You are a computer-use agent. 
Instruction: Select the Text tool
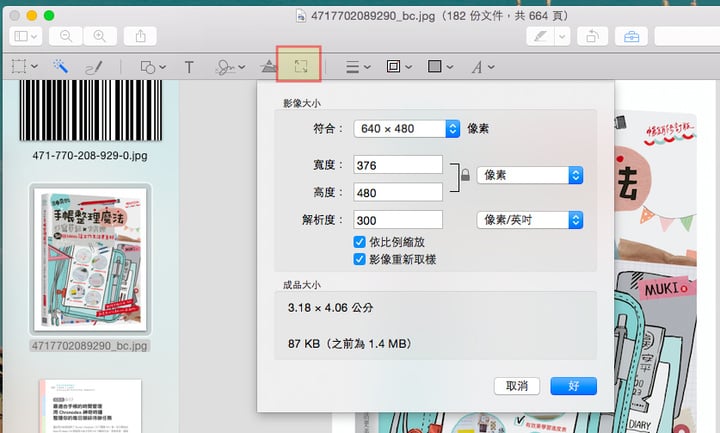pos(189,67)
